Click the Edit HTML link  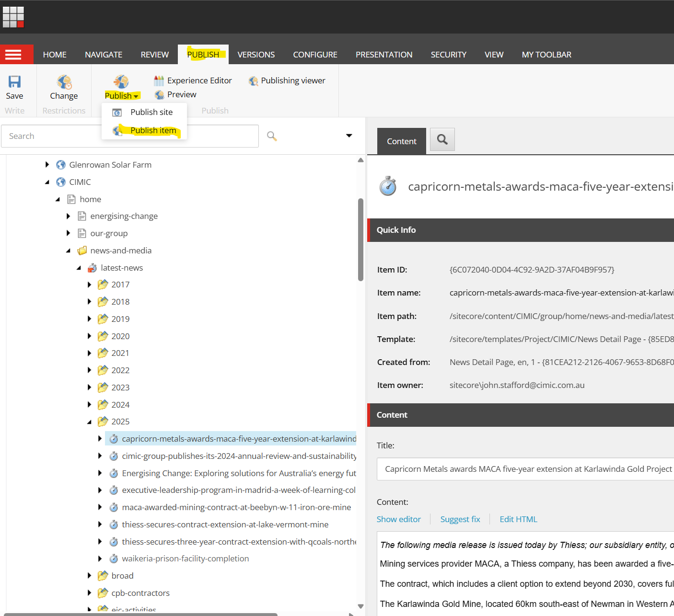pos(518,519)
